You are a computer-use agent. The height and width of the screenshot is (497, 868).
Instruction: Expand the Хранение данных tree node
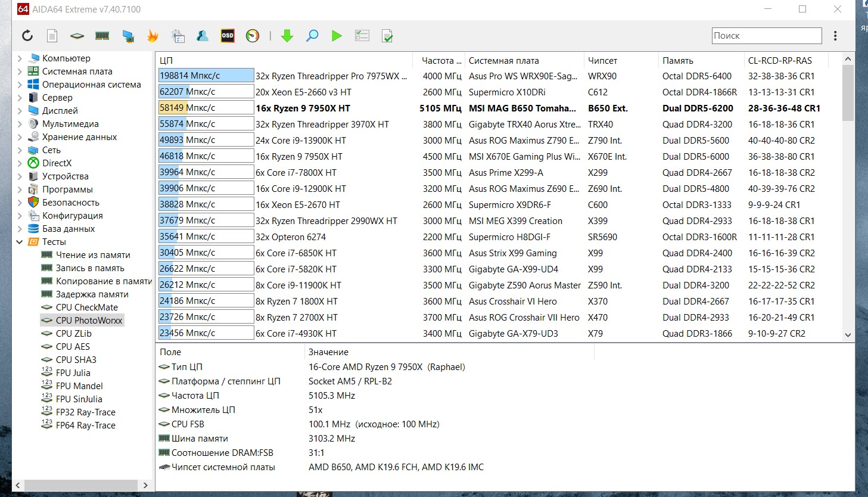click(x=20, y=137)
